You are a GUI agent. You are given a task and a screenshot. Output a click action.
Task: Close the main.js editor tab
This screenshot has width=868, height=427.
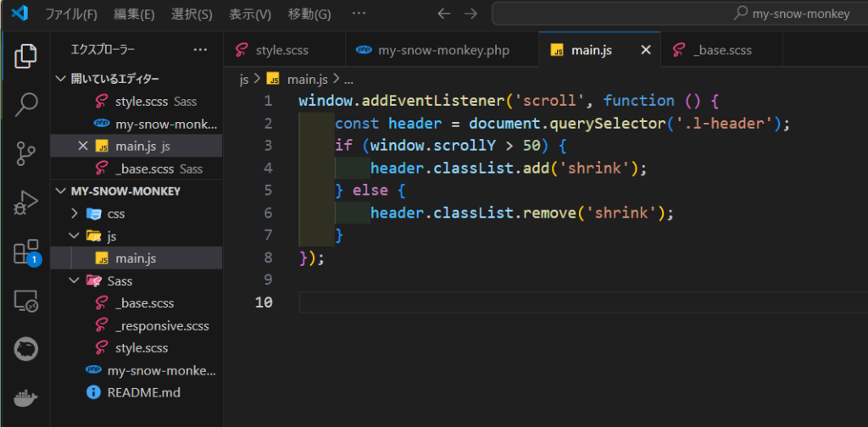(645, 50)
